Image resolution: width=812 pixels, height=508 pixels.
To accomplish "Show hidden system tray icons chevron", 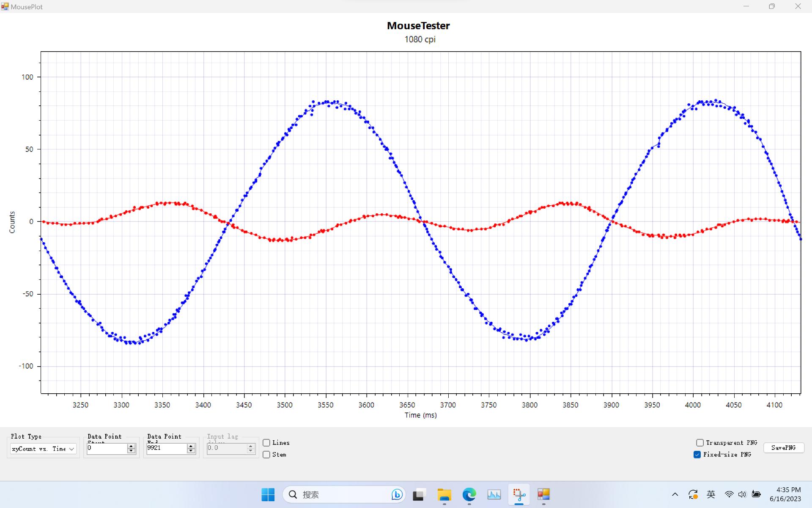I will coord(675,494).
